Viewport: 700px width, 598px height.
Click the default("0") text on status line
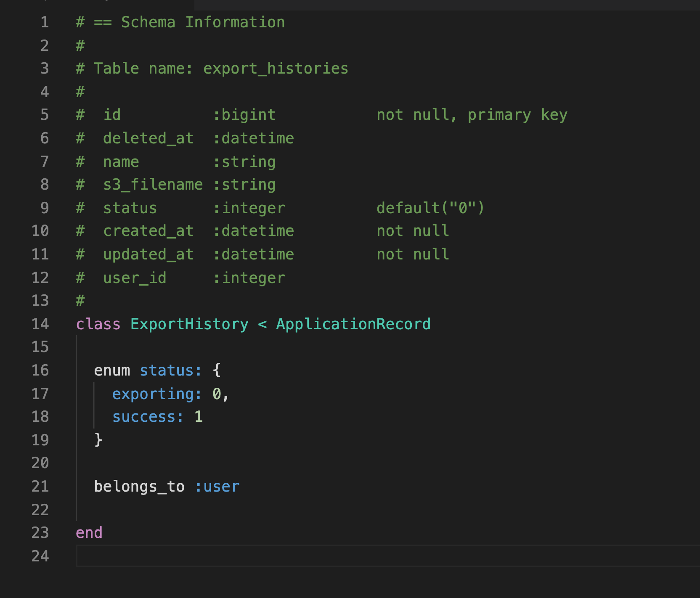click(430, 208)
